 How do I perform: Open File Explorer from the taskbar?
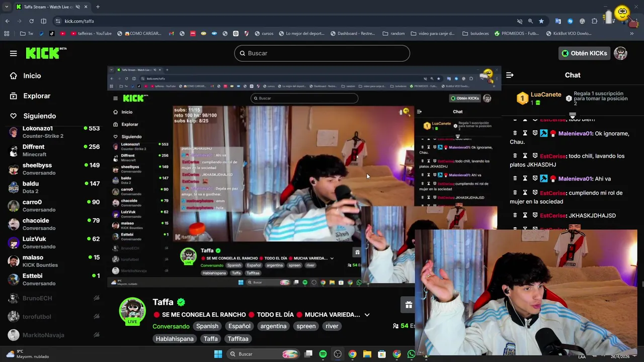click(367, 354)
